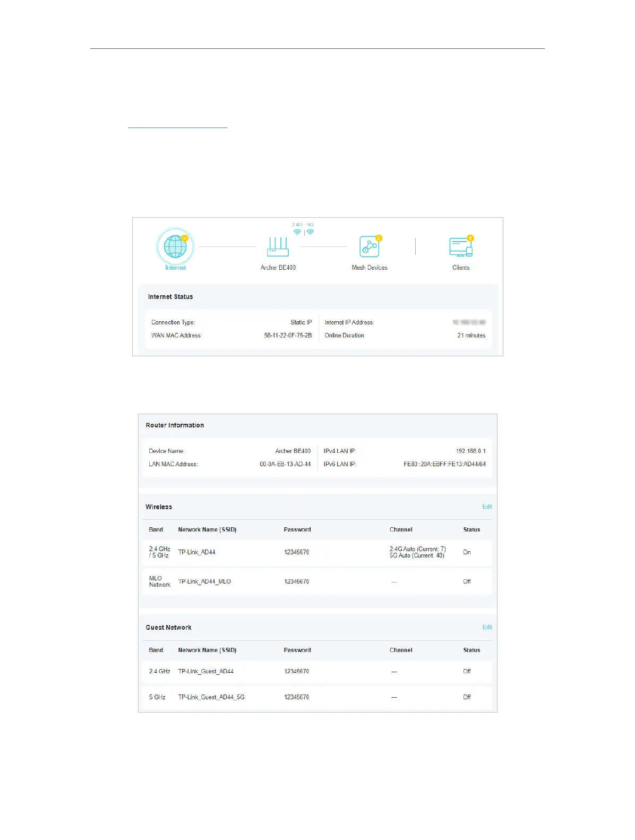Click the 2.4G Auto (Current: 7) channel text
This screenshot has height=840, width=635.
418,549
